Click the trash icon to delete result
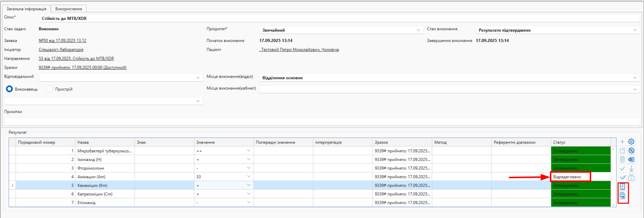The width and height of the screenshot is (644, 218). 622,159
